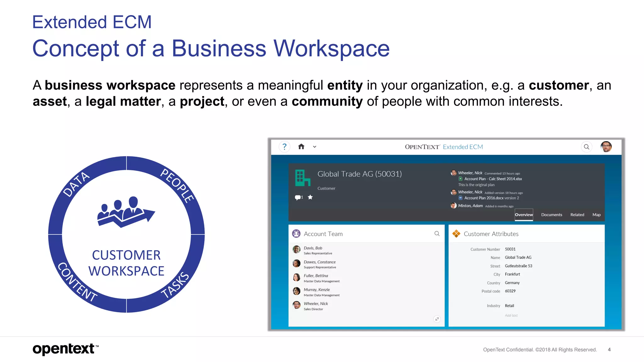Viewport: 644px width, 362px height.
Task: Select Fuller, Bettina avatar photo
Action: point(297,277)
